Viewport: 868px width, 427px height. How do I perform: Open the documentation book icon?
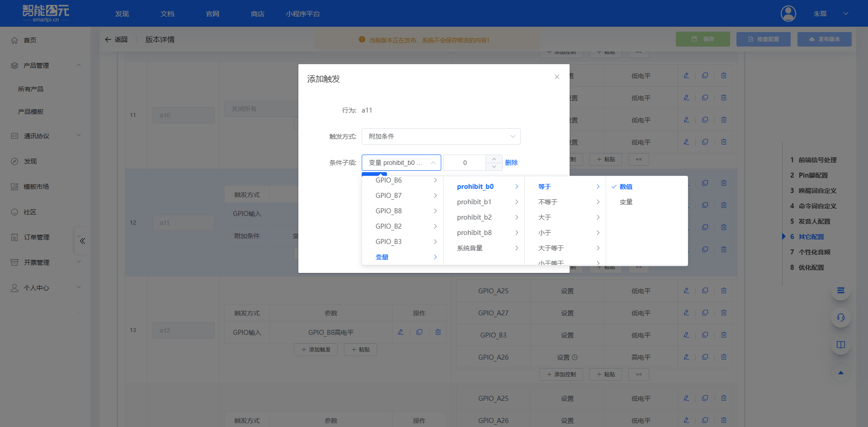point(840,345)
